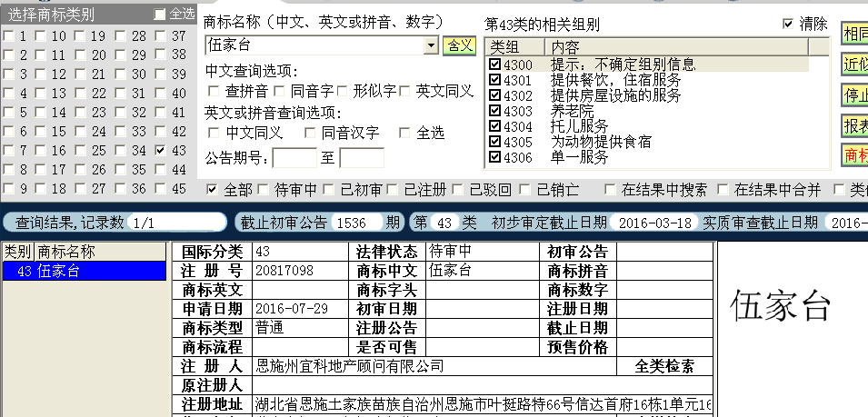The width and height of the screenshot is (868, 417).
Task: Uncheck group 4300 in related groups
Action: [x=494, y=65]
